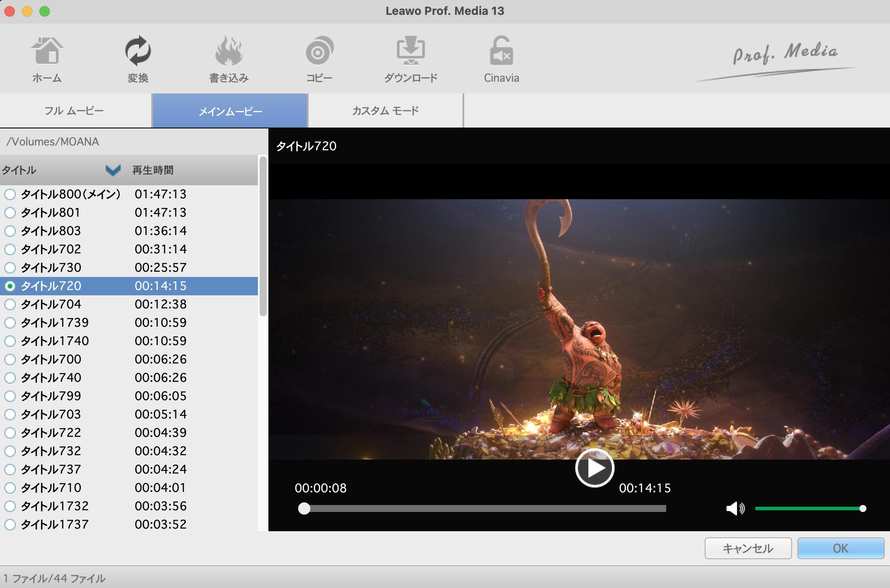
Task: Click the 00:25:57 duration value
Action: click(x=160, y=267)
